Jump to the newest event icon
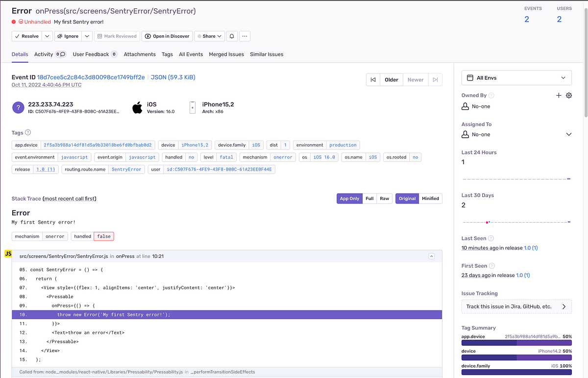 pyautogui.click(x=435, y=80)
